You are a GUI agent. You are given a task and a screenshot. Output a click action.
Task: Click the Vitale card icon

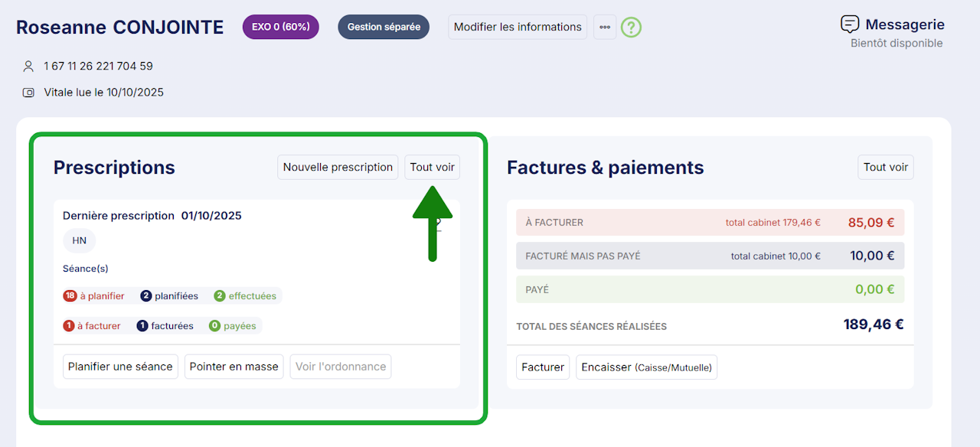pos(29,93)
